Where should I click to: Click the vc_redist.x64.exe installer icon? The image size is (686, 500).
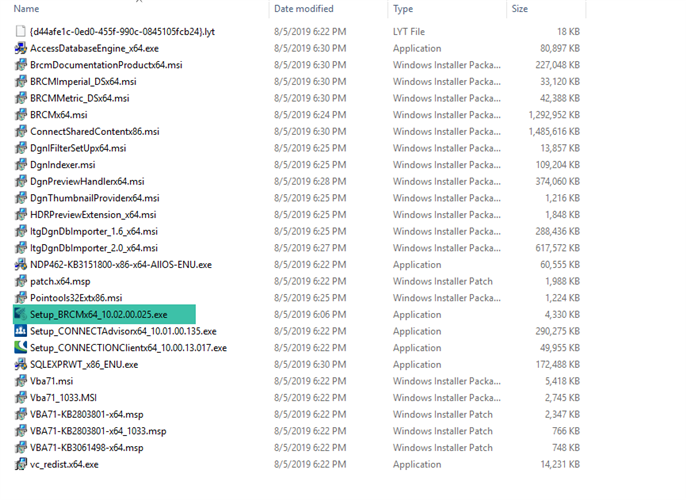click(21, 464)
